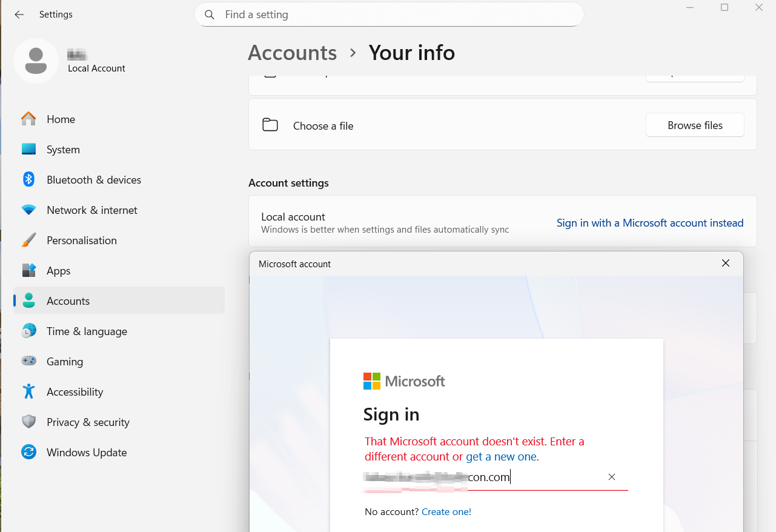Click the user profile avatar
Screen dimensions: 776x532
click(36, 61)
